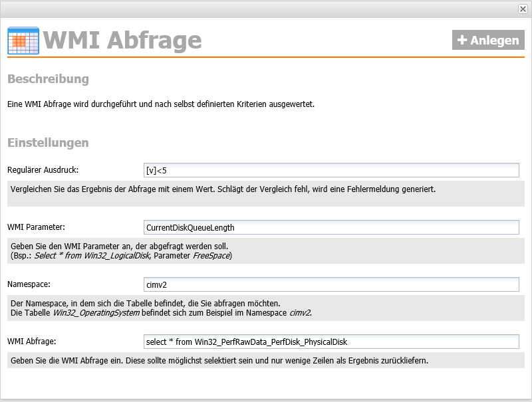532x402 pixels.
Task: Select the Namespace input containing cimv2
Action: 331,284
